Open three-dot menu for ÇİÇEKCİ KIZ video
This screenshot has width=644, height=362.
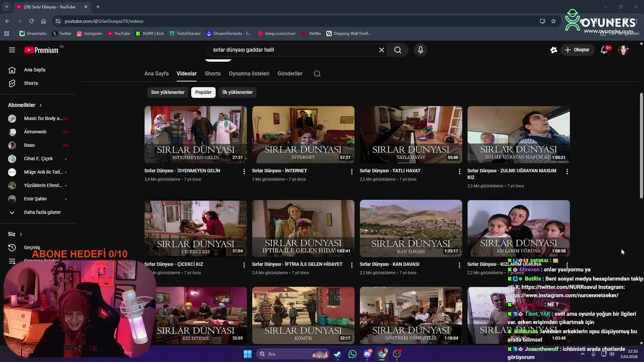pyautogui.click(x=244, y=265)
